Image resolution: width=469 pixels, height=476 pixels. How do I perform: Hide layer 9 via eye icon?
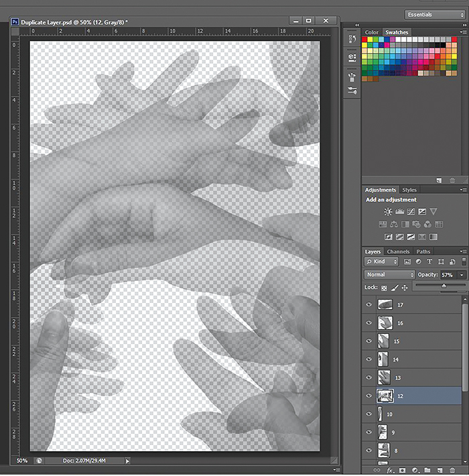click(x=369, y=432)
